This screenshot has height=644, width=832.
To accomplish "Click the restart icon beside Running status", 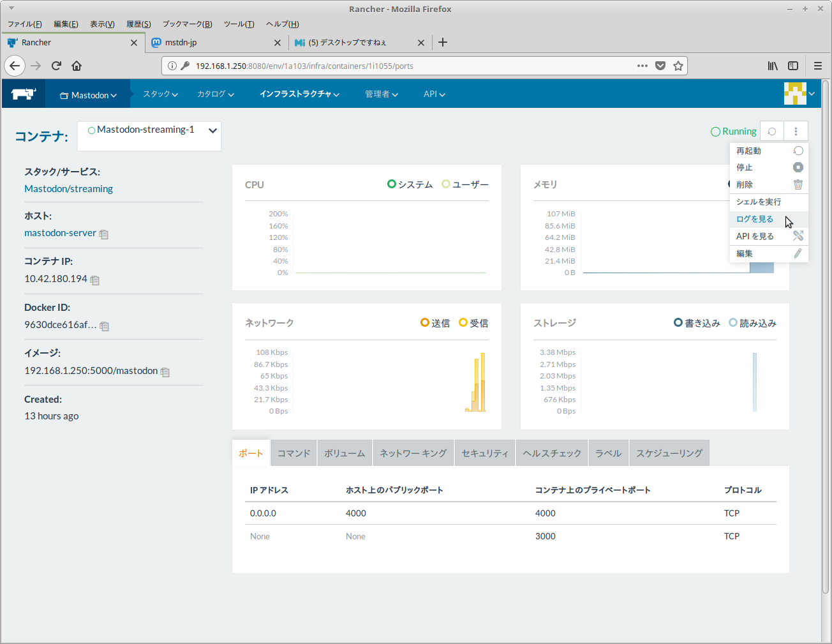I will pyautogui.click(x=772, y=131).
